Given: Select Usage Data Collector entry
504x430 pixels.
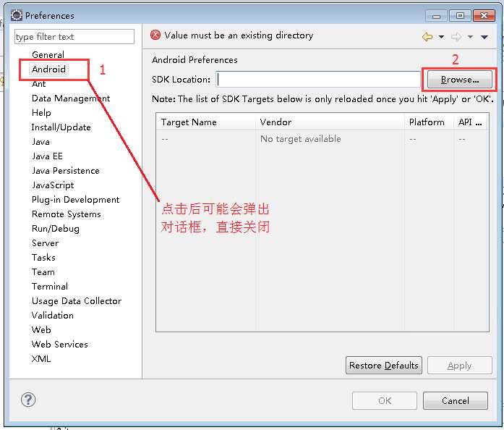Looking at the screenshot, I should (77, 301).
